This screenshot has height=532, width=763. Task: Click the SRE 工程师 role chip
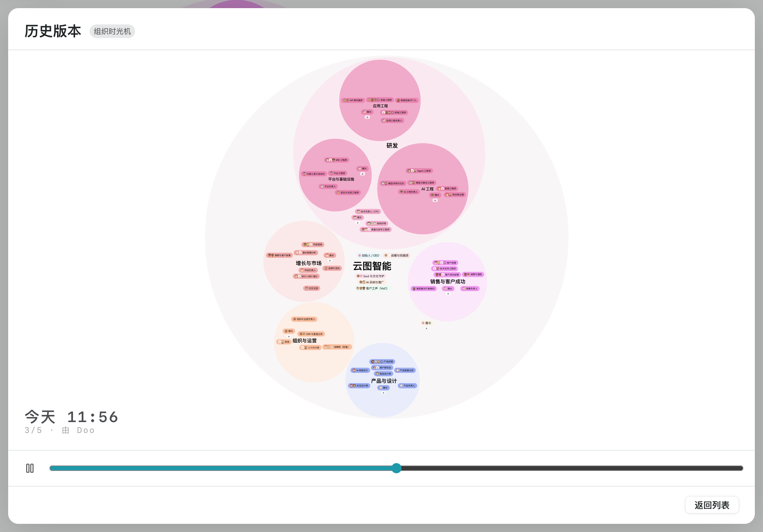click(x=337, y=160)
